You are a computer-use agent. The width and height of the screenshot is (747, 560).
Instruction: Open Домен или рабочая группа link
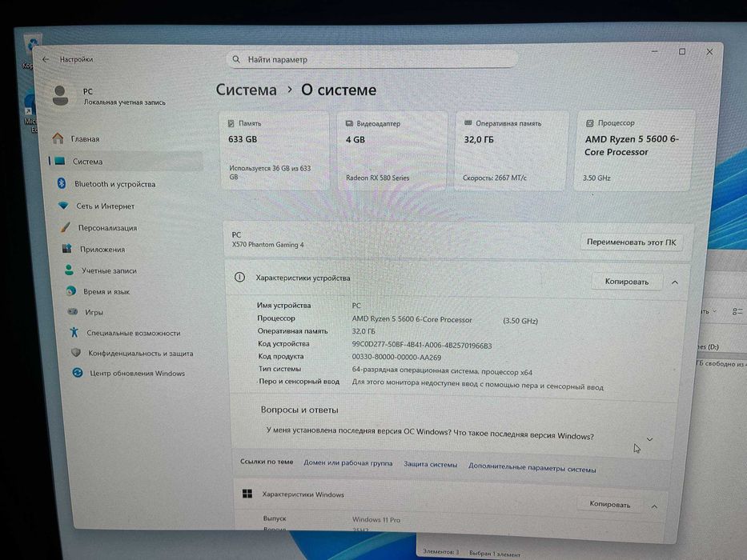click(x=348, y=463)
